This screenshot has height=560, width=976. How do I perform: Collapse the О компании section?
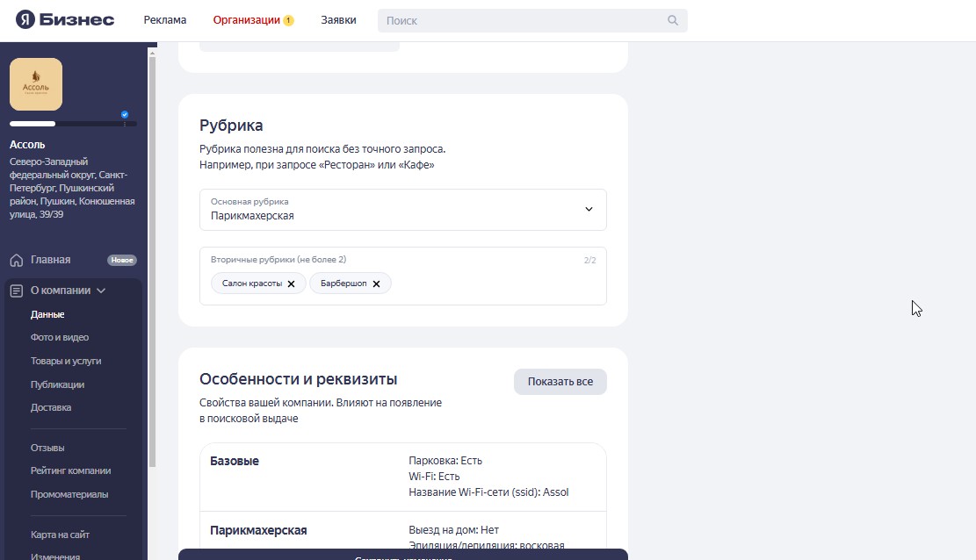pyautogui.click(x=101, y=291)
